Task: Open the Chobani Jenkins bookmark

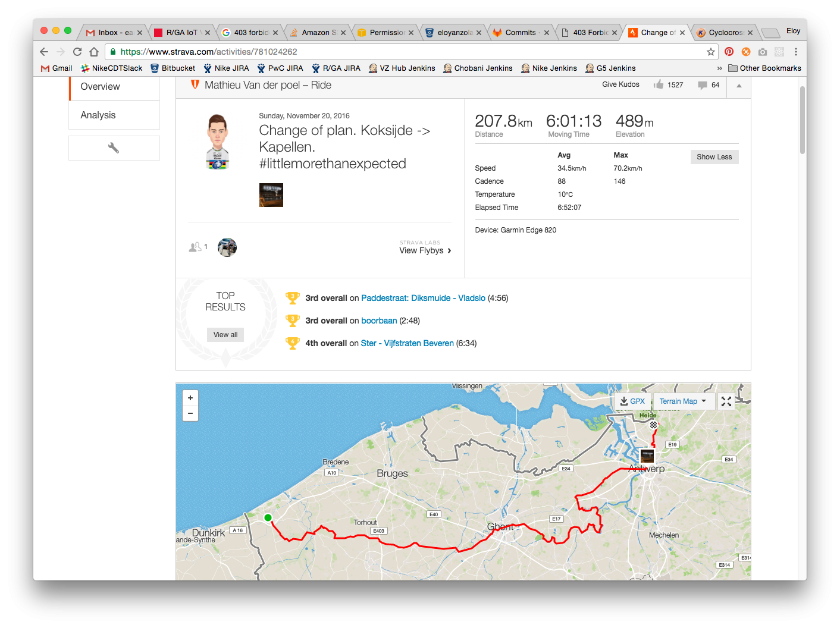Action: pos(478,68)
